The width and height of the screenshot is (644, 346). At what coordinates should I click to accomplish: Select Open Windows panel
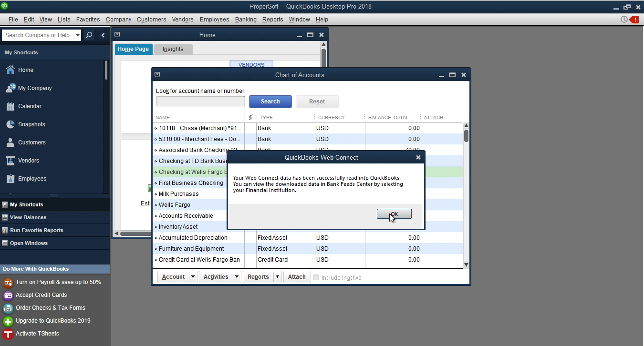29,243
